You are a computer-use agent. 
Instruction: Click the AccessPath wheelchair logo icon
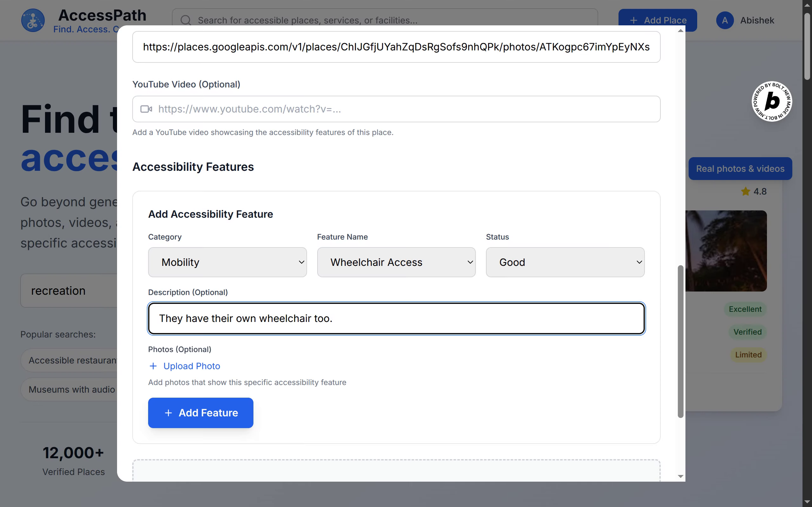pos(33,21)
